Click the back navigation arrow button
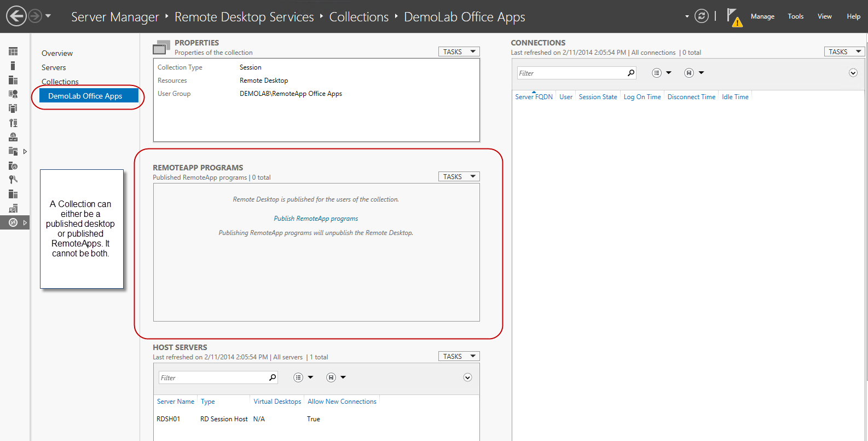 tap(16, 16)
